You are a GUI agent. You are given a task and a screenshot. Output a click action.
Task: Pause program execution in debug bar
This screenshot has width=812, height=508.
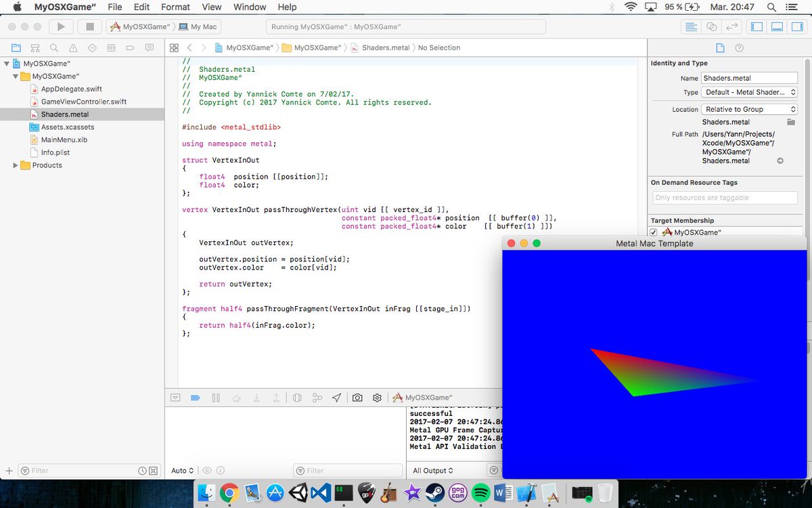[x=216, y=398]
